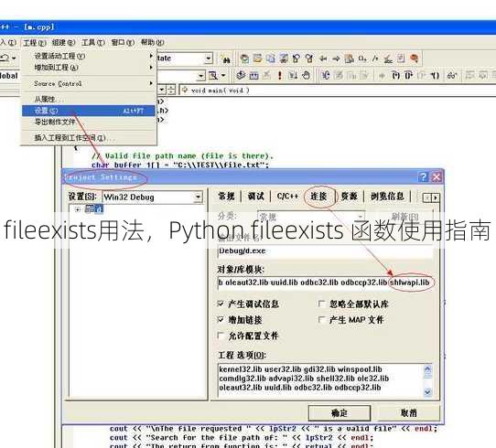This screenshot has width=496, height=448.
Task: Click the 对象/库模块 library input field
Action: (325, 283)
